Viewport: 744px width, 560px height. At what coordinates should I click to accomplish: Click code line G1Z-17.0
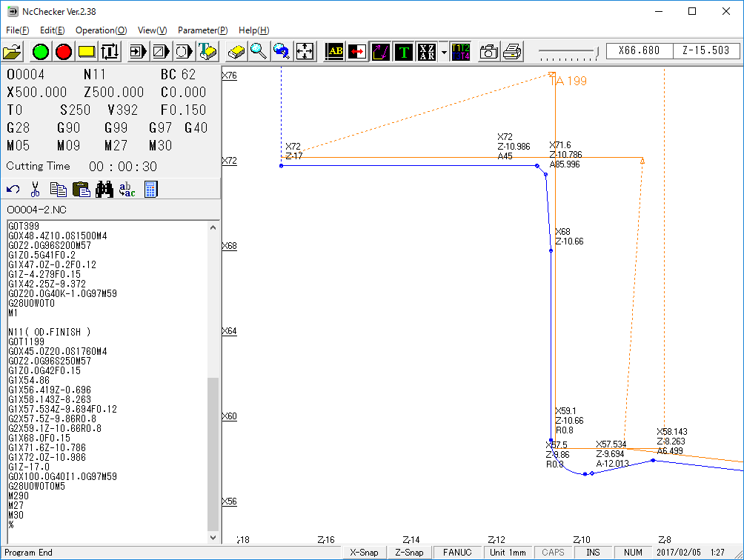pyautogui.click(x=29, y=467)
